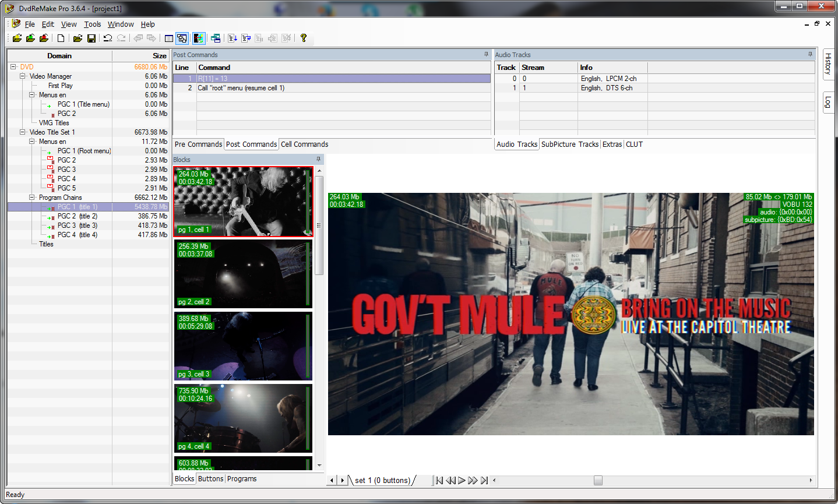Click the yellow question mark help icon

click(x=303, y=38)
